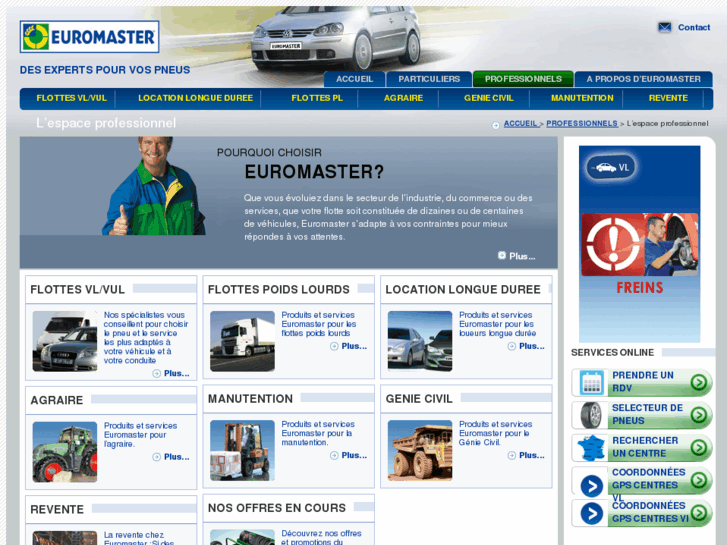727x545 pixels.
Task: Click blue arrow icon for GPS Centres VL
Action: pyautogui.click(x=592, y=486)
